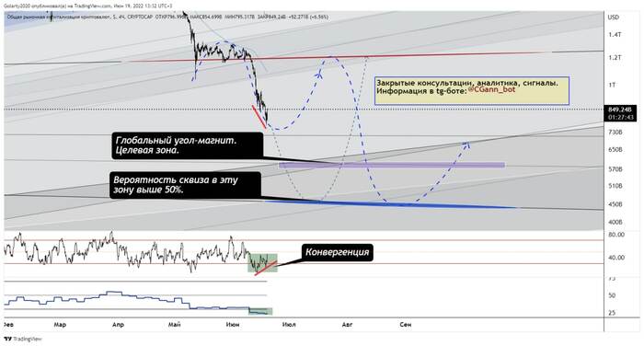The height and width of the screenshot is (346, 644).
Task: Select the yellow note about закрытые консультации
Action: click(471, 90)
